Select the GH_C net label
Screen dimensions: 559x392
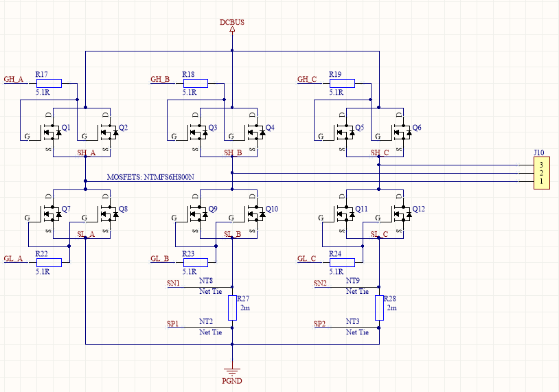[307, 79]
